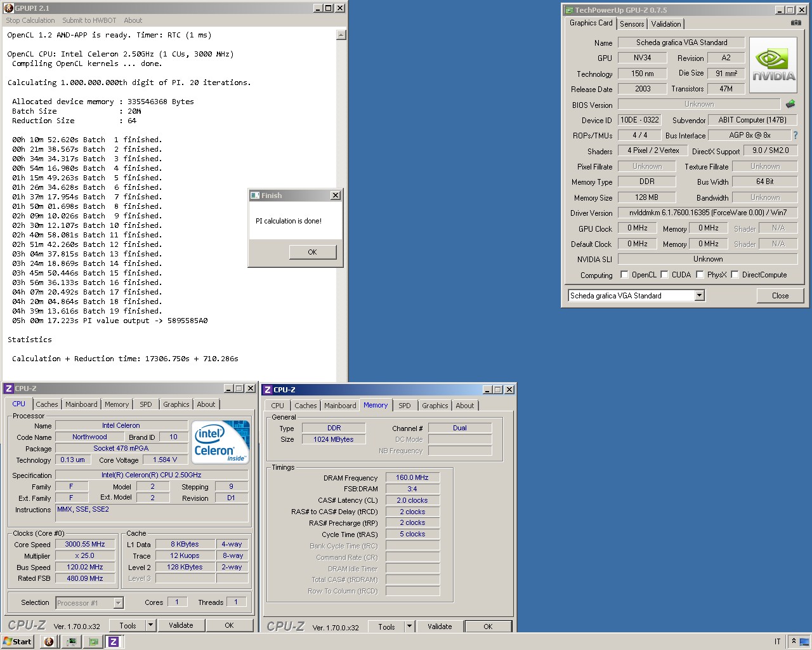The image size is (812, 650).
Task: Open Caches tab in left CPU-Z
Action: pyautogui.click(x=47, y=404)
